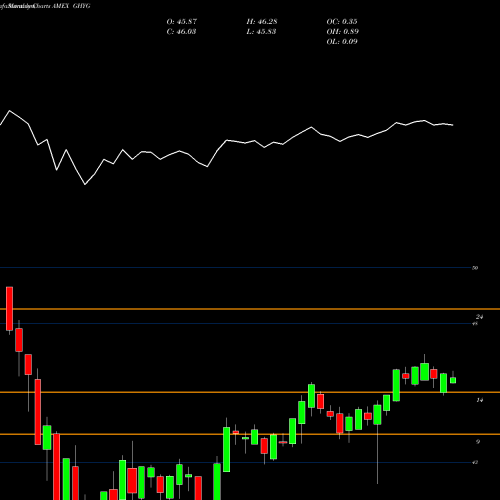Click the "OC: 0.35" value
Screen dimensions: 500x500
coord(342,22)
